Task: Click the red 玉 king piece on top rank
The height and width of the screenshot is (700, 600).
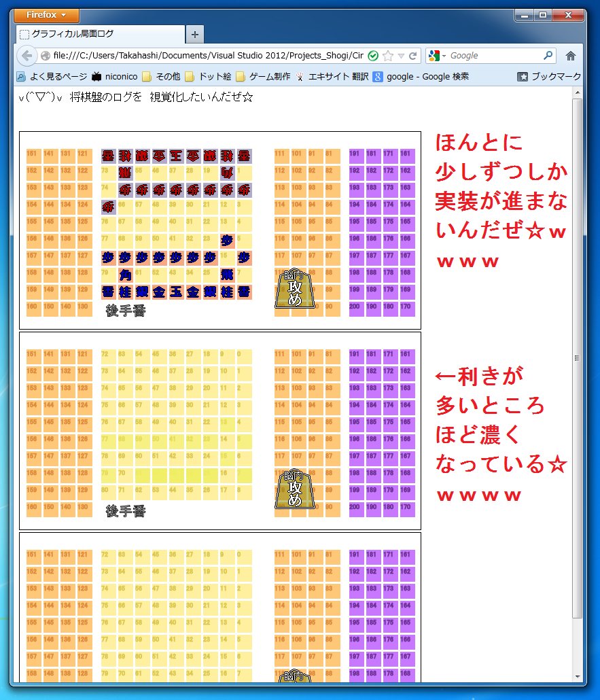Action: click(x=177, y=156)
